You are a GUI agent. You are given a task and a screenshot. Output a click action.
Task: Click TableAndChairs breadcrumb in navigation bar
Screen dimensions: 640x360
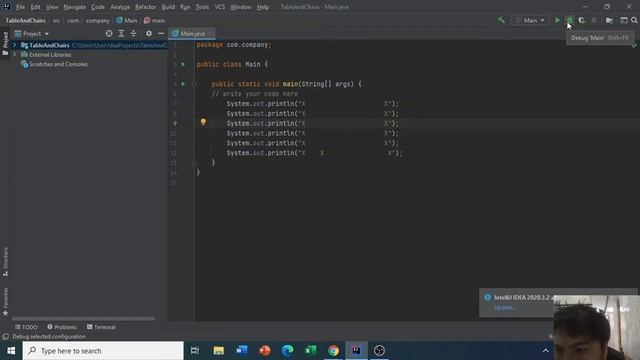25,20
